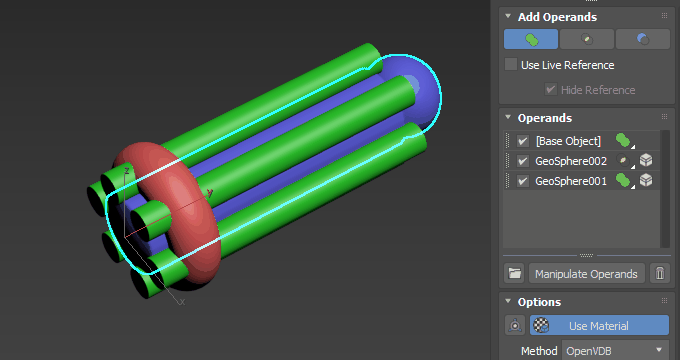Click the box icon next to GeoSphere002
Viewport: 680px width, 360px height.
(646, 160)
